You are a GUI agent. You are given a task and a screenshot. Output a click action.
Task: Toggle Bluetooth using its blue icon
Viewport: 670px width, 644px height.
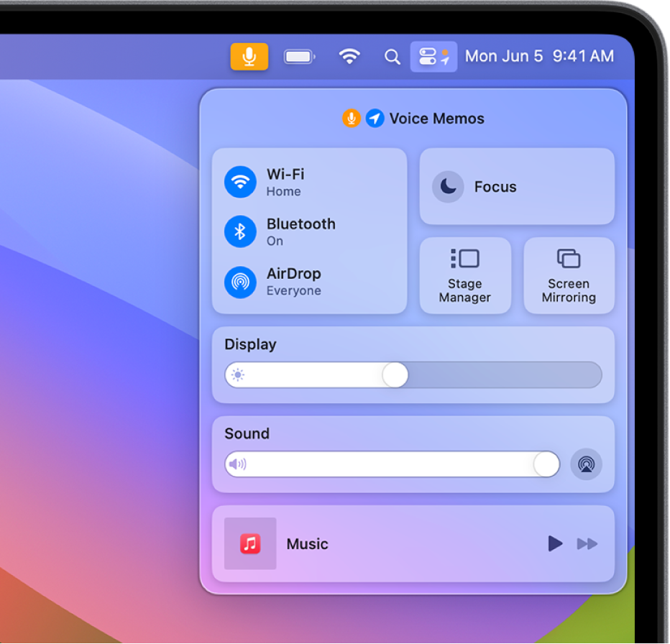(x=240, y=231)
